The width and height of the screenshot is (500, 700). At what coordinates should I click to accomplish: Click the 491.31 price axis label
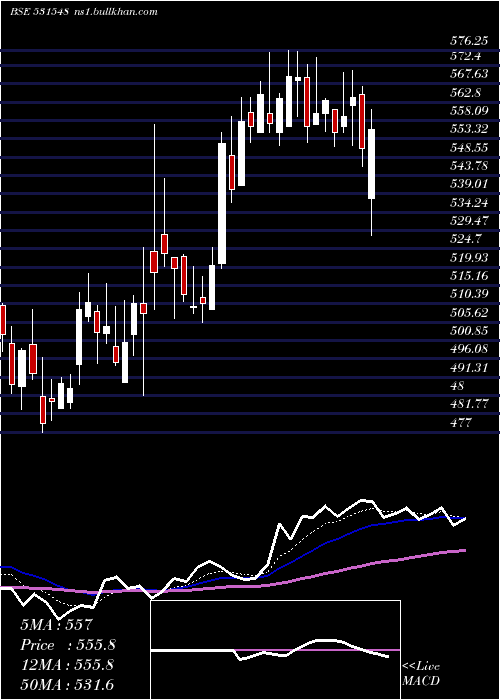[469, 367]
